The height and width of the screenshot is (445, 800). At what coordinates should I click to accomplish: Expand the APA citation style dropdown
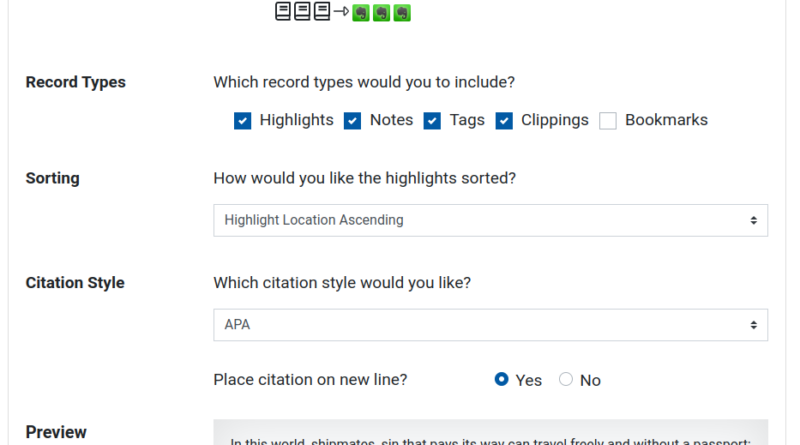[x=490, y=325]
